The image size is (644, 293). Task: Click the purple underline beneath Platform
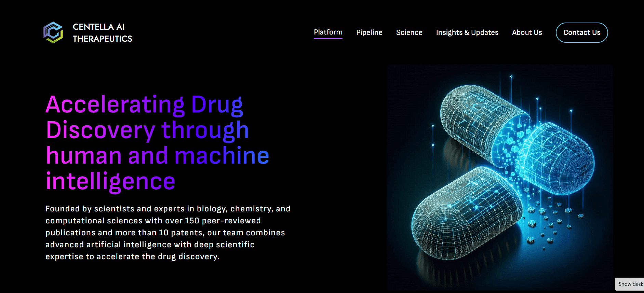click(x=328, y=39)
